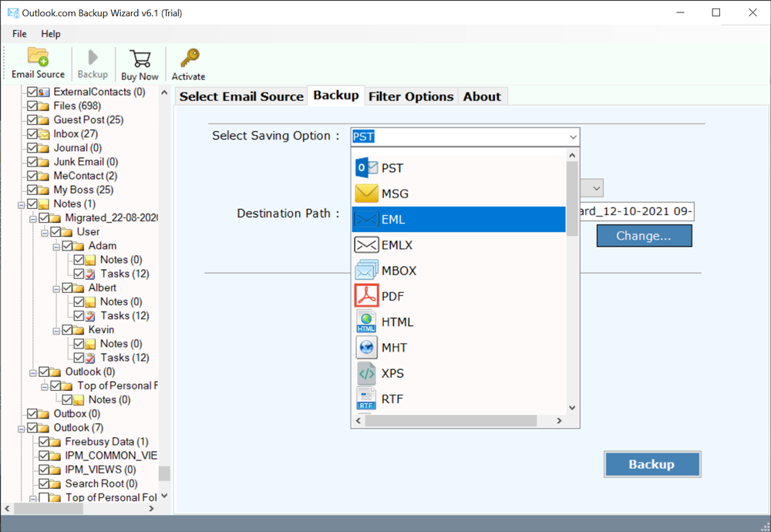Click the blue Backup button

[x=652, y=464]
